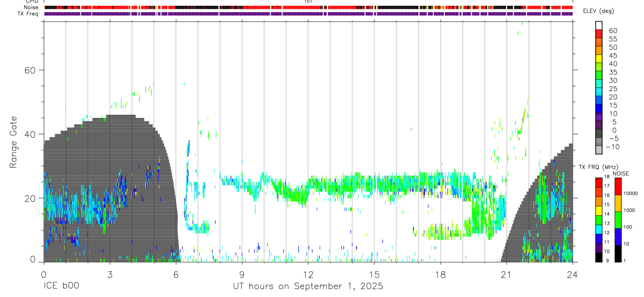Click the x-axis tick label 12

308,273
